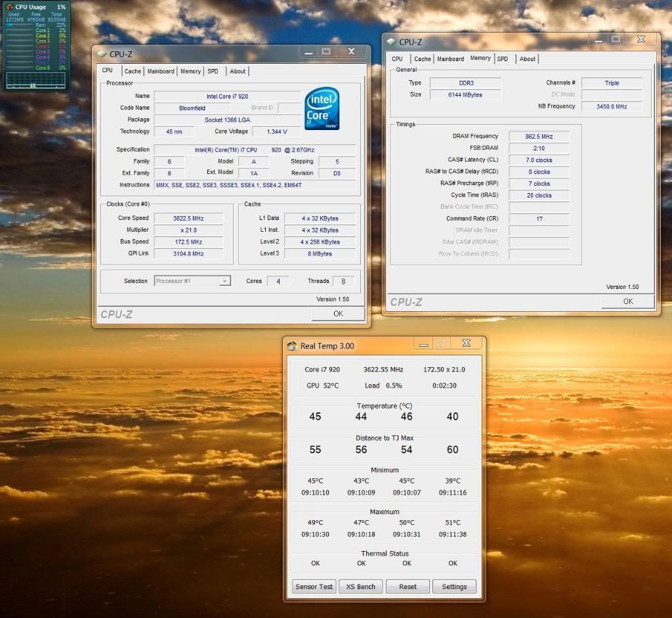
Task: Click the Package value 'Socket 1366 LGA'
Action: click(227, 120)
